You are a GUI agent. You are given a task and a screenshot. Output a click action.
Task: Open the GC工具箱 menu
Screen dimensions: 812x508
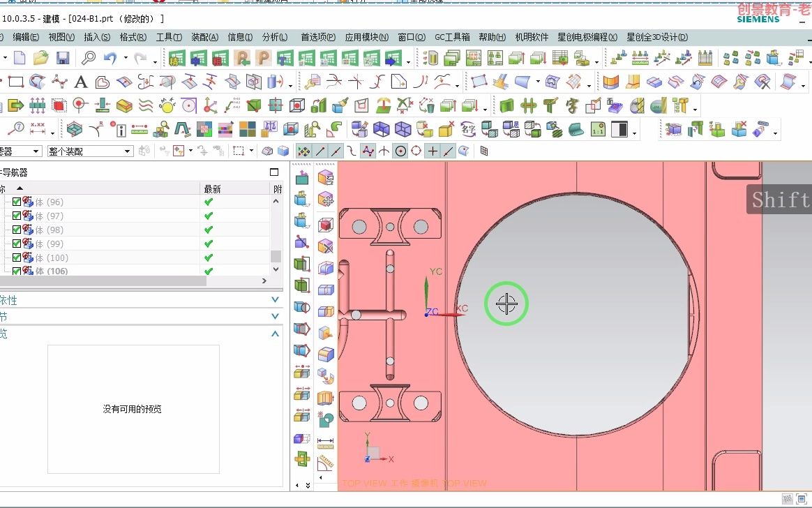(452, 37)
